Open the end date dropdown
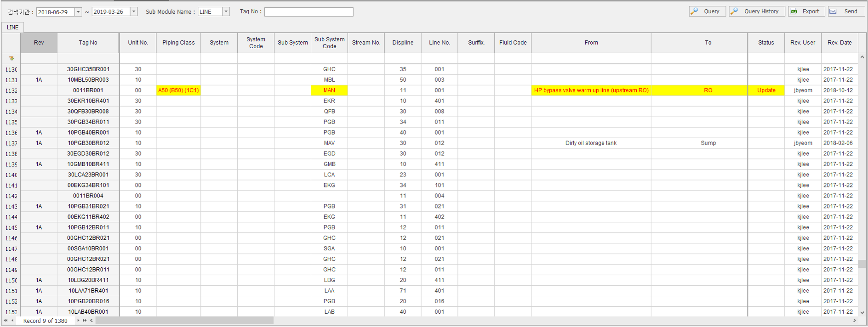The image size is (868, 327). click(134, 12)
